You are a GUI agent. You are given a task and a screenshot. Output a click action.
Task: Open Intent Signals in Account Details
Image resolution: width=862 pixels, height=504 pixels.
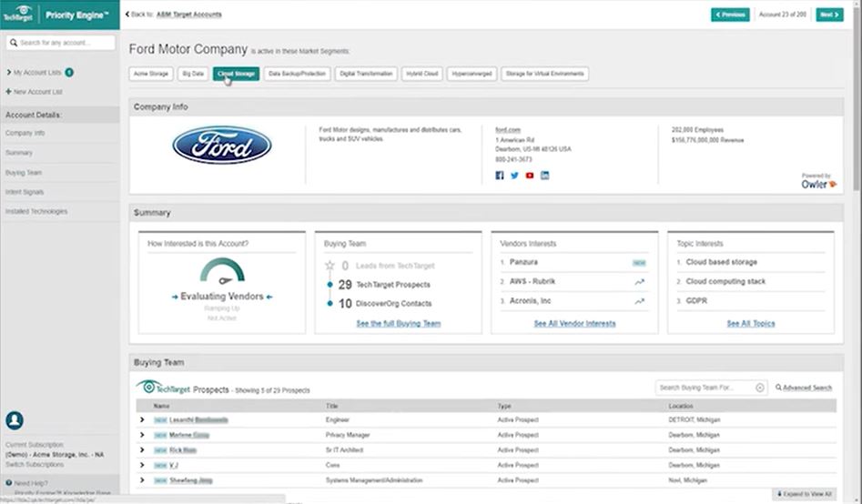[25, 192]
